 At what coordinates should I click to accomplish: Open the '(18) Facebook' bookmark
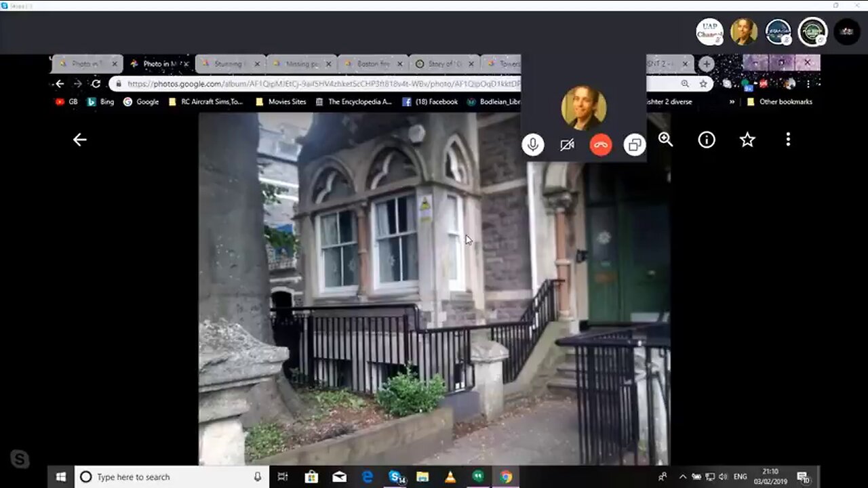430,102
